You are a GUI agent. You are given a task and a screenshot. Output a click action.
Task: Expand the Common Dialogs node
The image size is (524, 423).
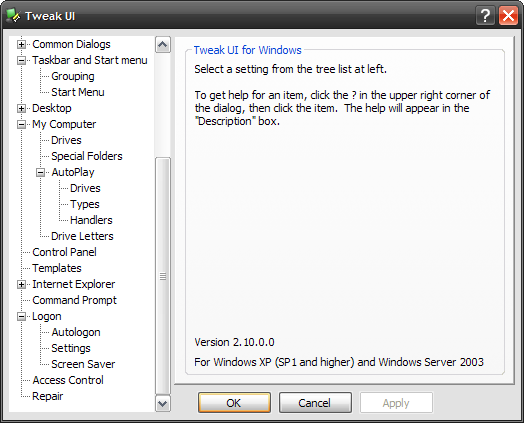(x=21, y=44)
